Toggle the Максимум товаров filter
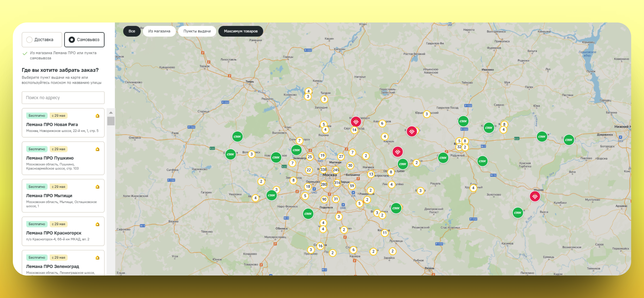The image size is (644, 298). (240, 31)
